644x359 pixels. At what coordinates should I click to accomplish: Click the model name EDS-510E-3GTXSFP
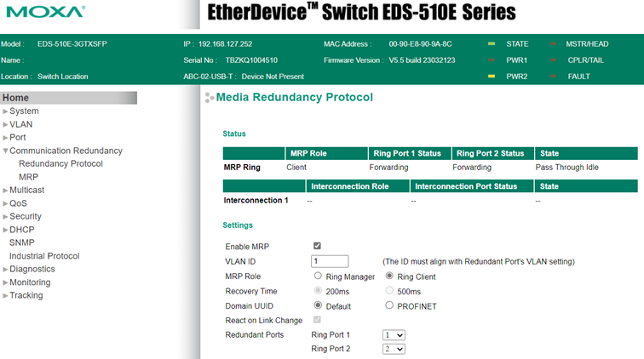click(72, 44)
